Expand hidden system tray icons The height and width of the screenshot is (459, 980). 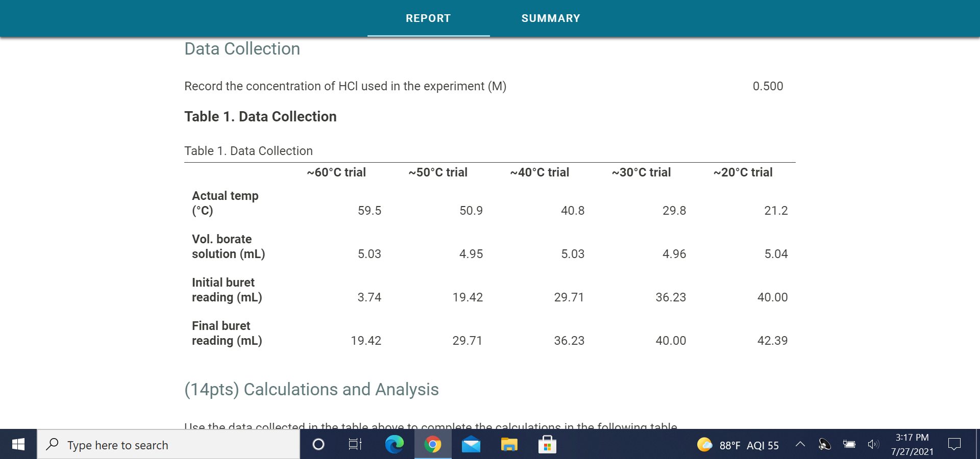point(800,444)
